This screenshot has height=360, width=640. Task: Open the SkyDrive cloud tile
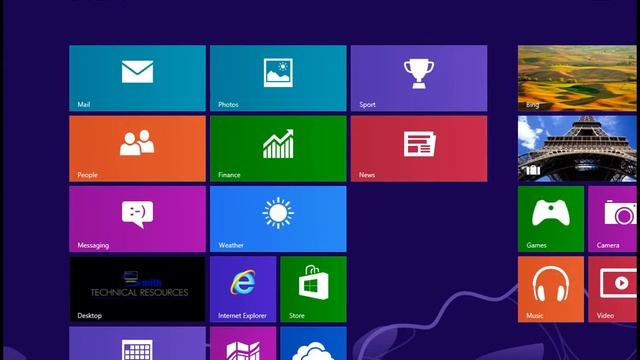pyautogui.click(x=313, y=343)
